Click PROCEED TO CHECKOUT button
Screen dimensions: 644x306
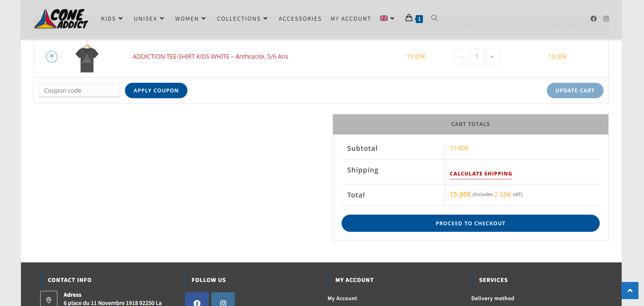[x=471, y=223]
